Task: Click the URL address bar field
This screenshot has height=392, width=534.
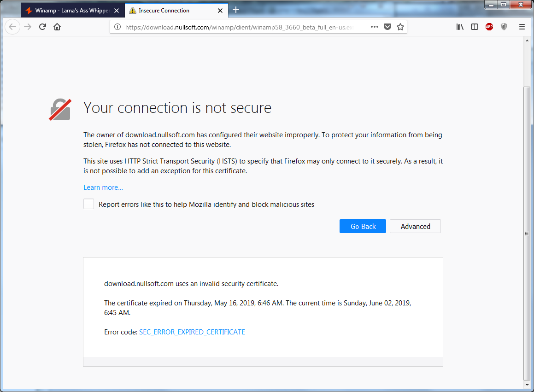Action: [x=240, y=27]
